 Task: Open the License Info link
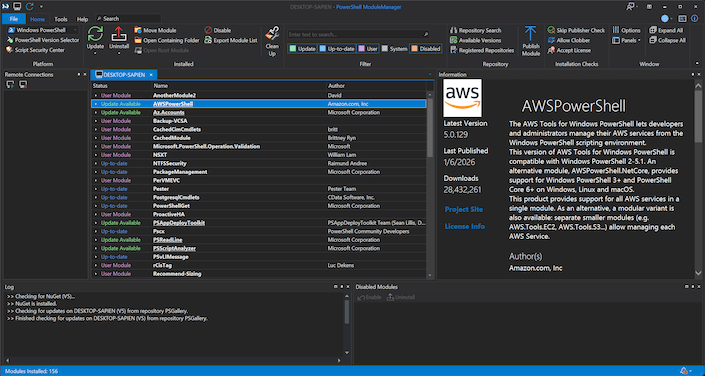(464, 226)
